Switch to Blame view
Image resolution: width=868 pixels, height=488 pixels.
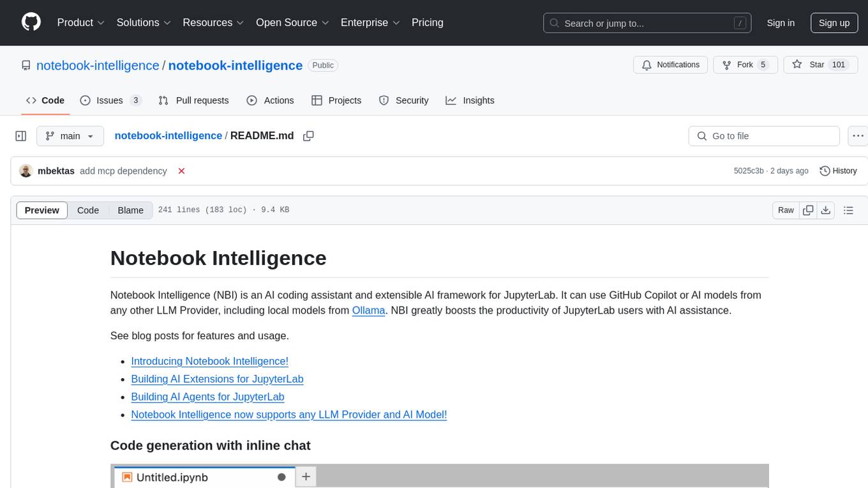pyautogui.click(x=131, y=210)
